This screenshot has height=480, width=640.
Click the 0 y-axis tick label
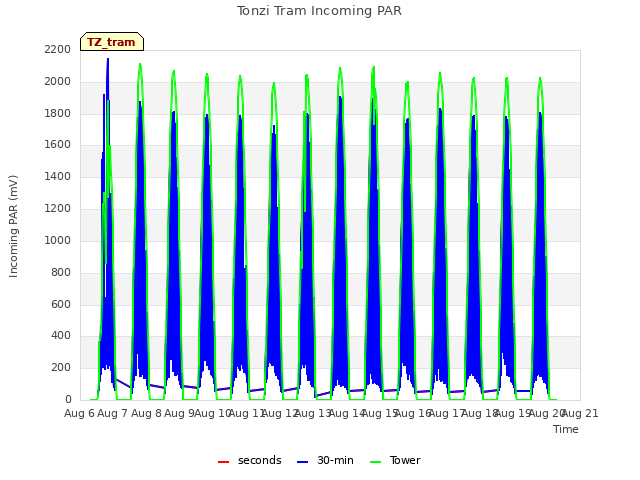click(68, 399)
